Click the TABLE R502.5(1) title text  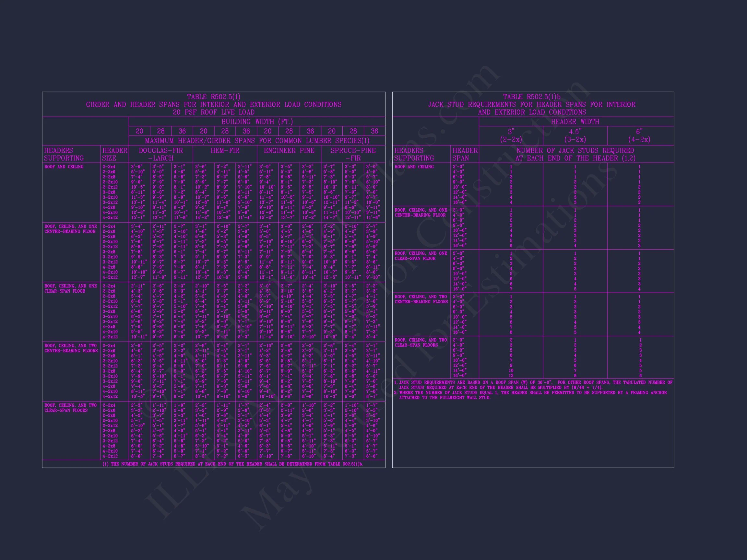[x=213, y=97]
